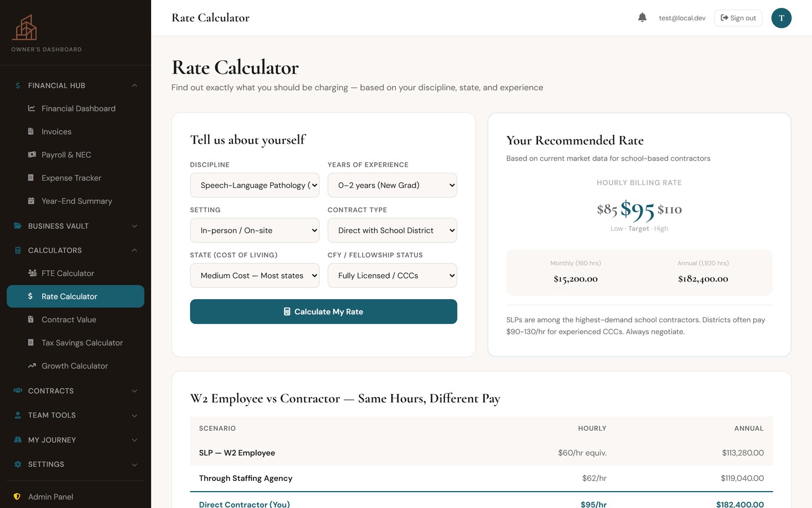The image size is (812, 508).
Task: Click the person icon beside Team Tools
Action: click(x=17, y=415)
